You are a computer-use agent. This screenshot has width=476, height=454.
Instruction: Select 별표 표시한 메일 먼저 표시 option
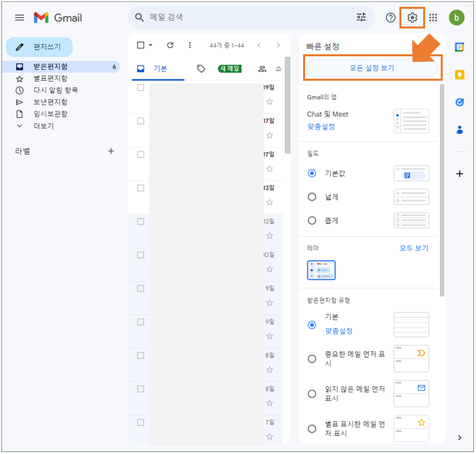pos(312,429)
